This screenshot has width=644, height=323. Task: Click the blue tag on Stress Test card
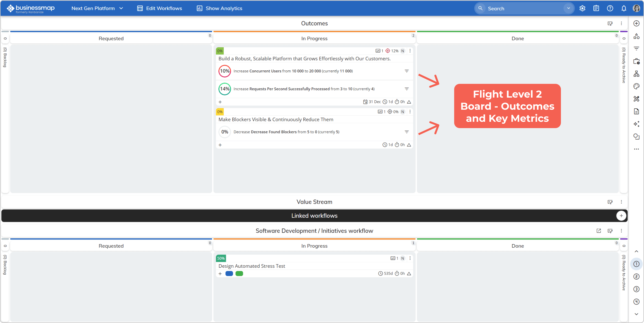(229, 274)
